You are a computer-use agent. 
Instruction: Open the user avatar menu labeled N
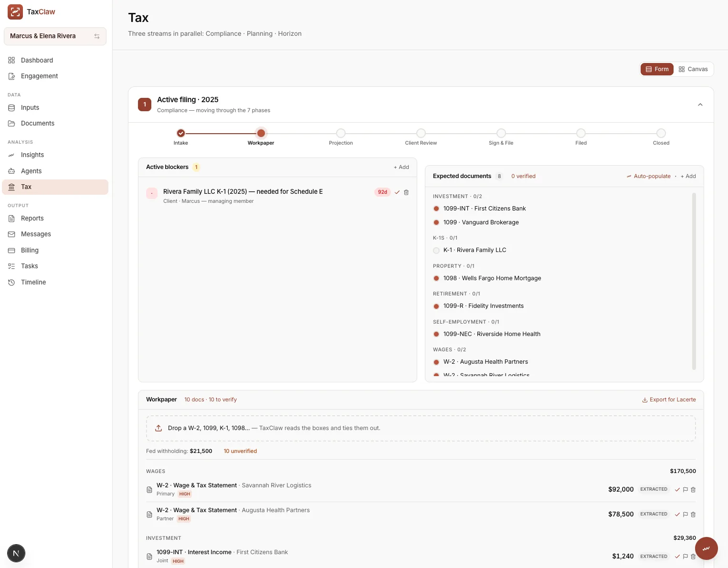pos(16,553)
